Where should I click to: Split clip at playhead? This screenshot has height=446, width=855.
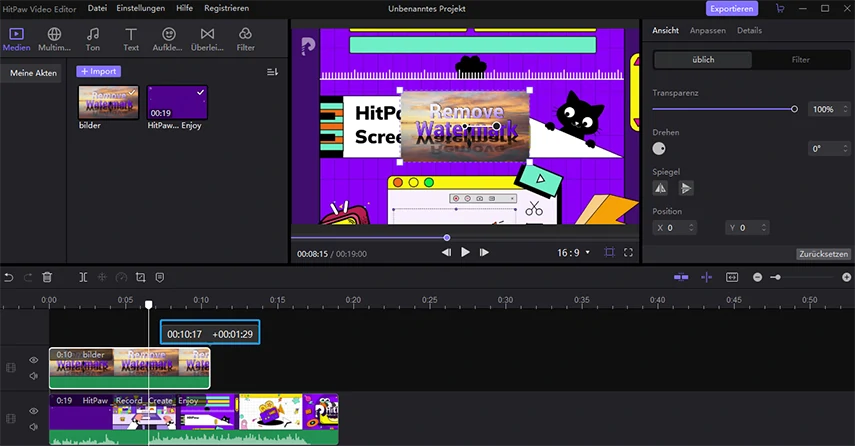tap(83, 278)
